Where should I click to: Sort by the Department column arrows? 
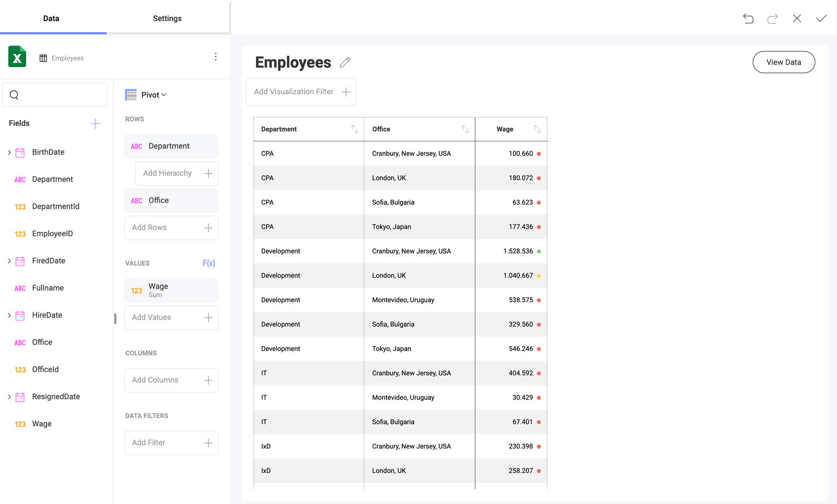tap(354, 129)
